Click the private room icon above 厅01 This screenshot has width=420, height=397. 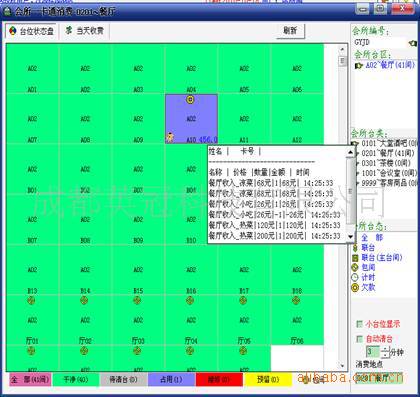[31, 301]
